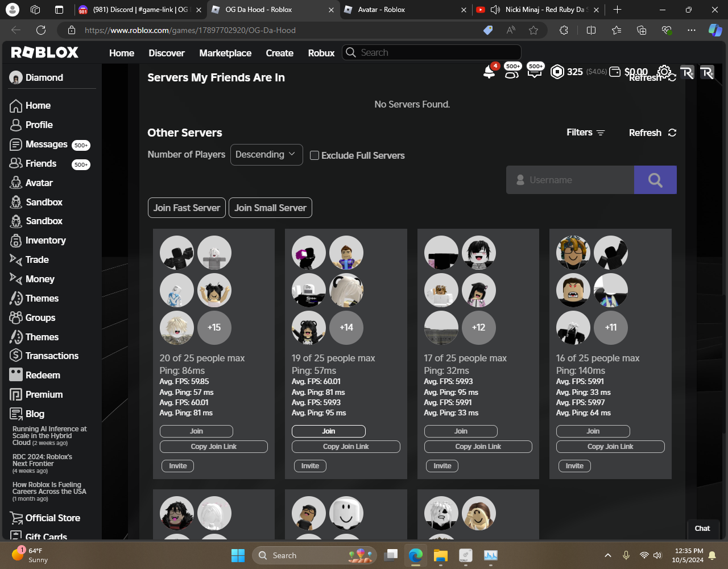Switch to the Nicki Minaj YouTube tab
The height and width of the screenshot is (569, 728).
coord(539,10)
